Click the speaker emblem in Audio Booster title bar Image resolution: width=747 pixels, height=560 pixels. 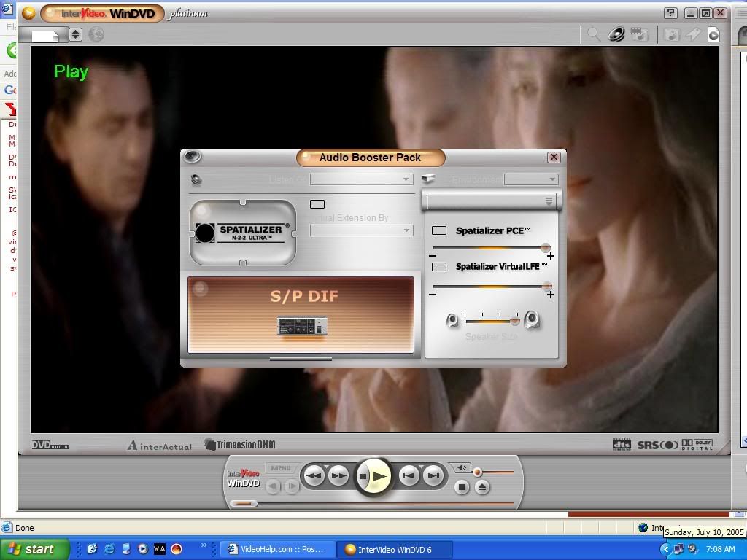point(193,156)
